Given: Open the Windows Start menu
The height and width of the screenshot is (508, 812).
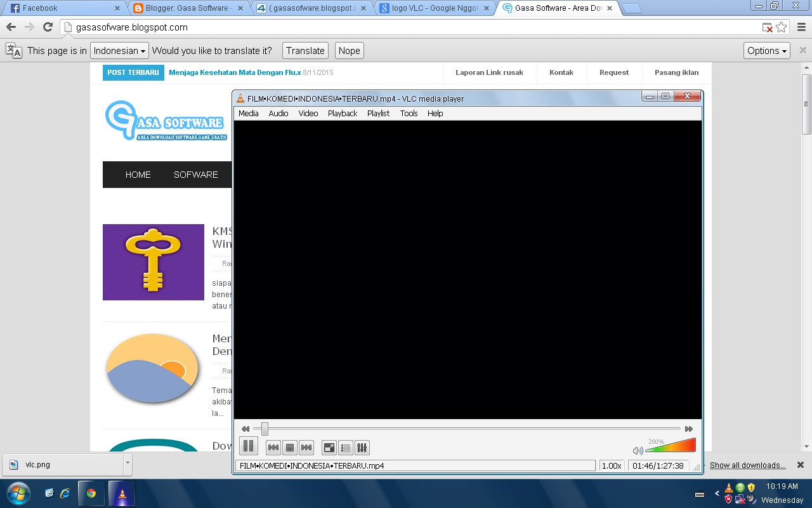Looking at the screenshot, I should (18, 493).
